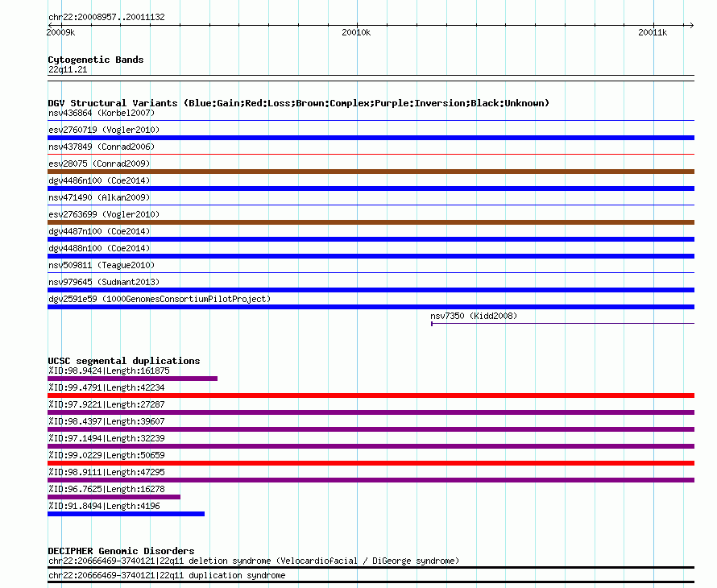The width and height of the screenshot is (717, 588).
Task: Click blue bar under Length:4196
Action: tap(126, 514)
